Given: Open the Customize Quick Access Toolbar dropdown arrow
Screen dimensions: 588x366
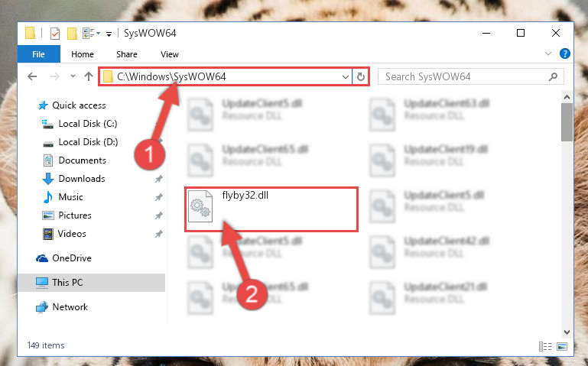Looking at the screenshot, I should [109, 34].
